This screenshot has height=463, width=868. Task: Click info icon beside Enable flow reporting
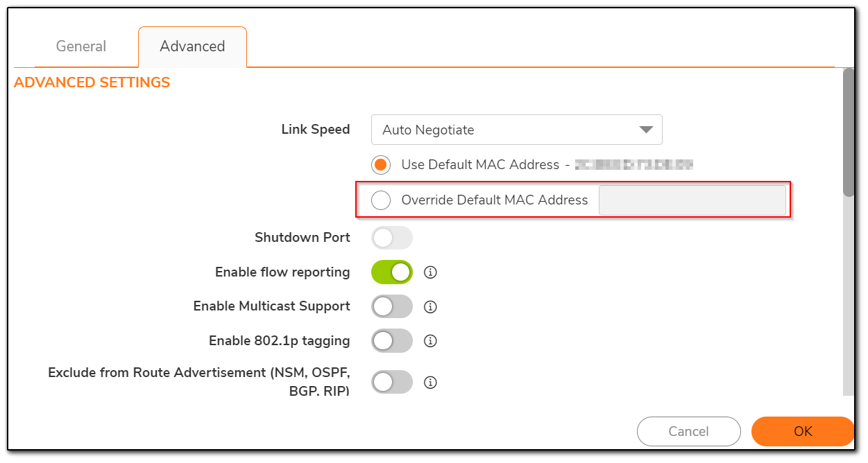tap(430, 272)
